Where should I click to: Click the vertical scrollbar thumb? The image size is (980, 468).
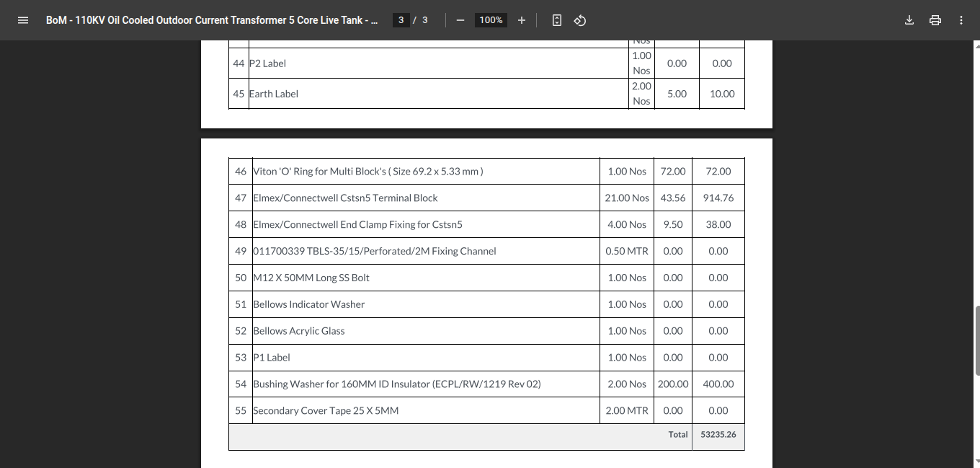tap(976, 340)
